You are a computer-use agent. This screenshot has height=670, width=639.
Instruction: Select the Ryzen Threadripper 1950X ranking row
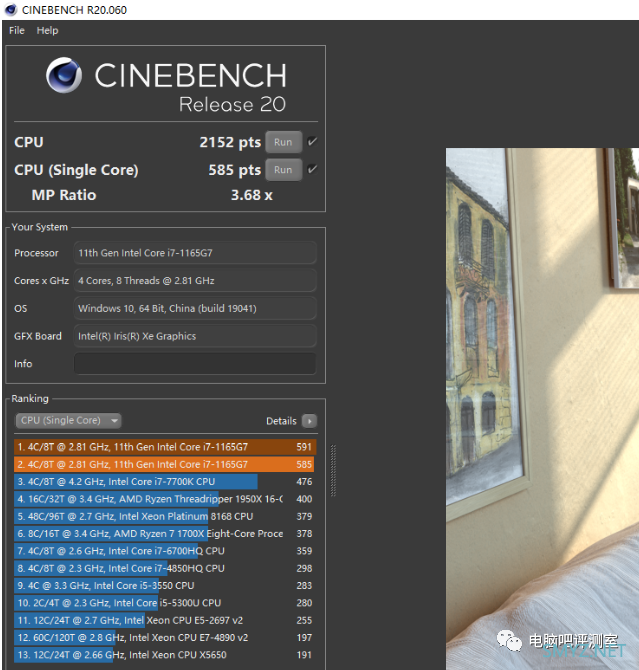coord(165,499)
